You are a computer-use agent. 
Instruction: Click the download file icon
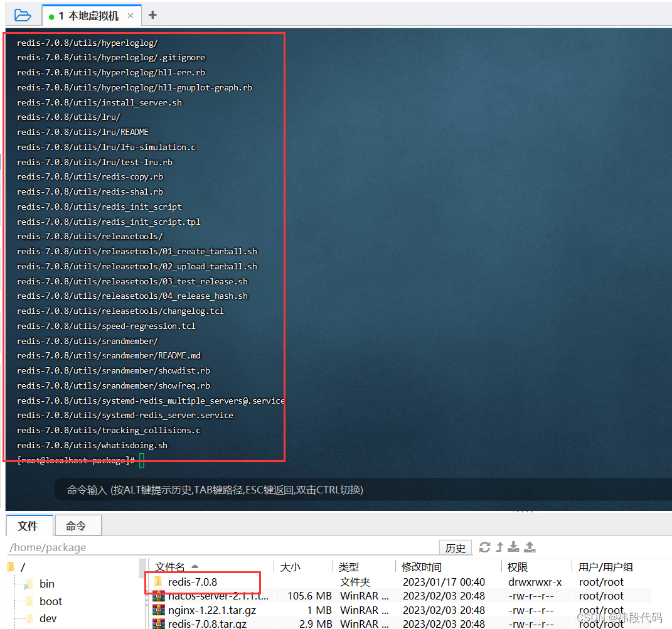pos(513,547)
